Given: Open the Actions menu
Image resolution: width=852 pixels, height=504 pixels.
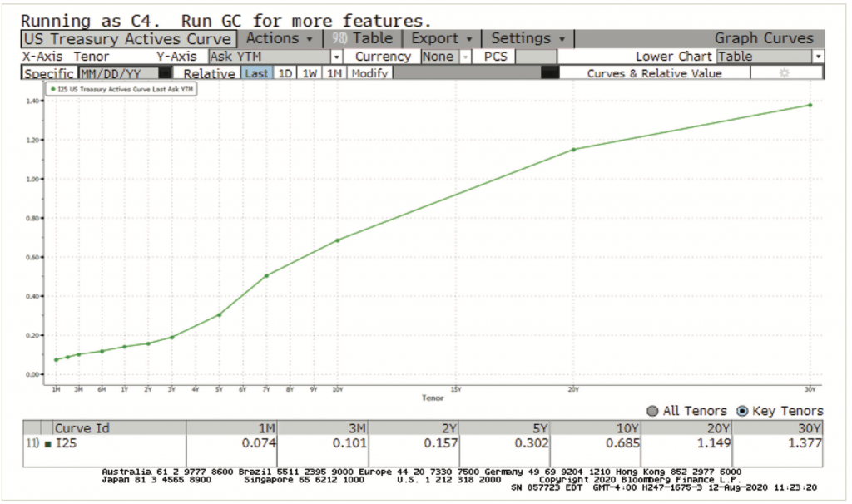Looking at the screenshot, I should click(x=277, y=38).
